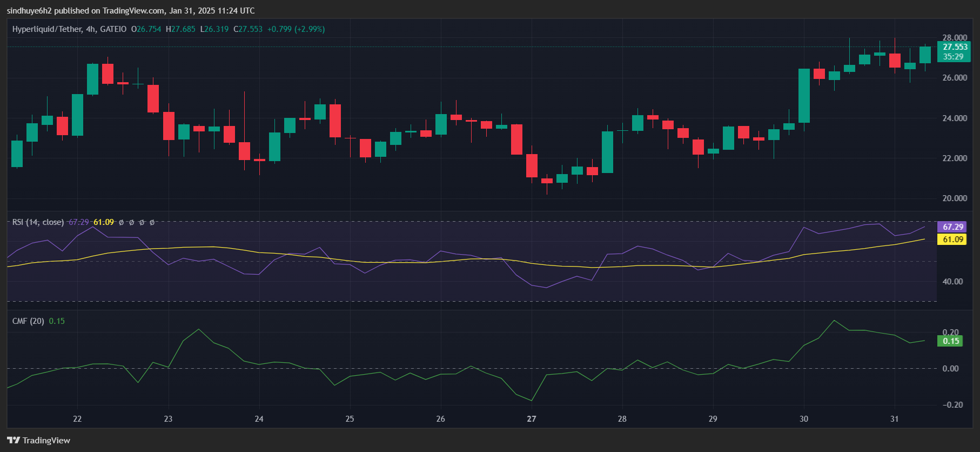Viewport: 980px width, 452px height.
Task: Click the close price value C27.553
Action: pyautogui.click(x=248, y=29)
